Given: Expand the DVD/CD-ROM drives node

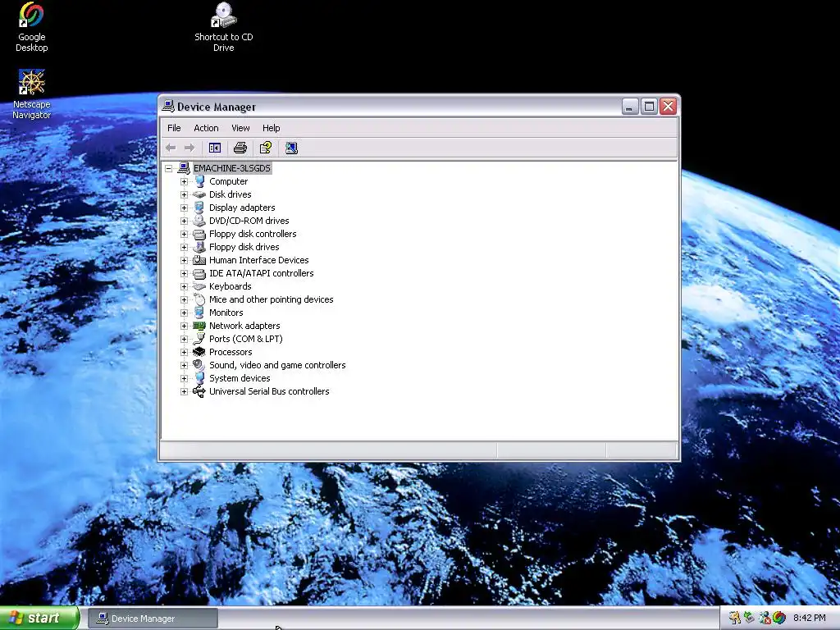Looking at the screenshot, I should click(185, 221).
